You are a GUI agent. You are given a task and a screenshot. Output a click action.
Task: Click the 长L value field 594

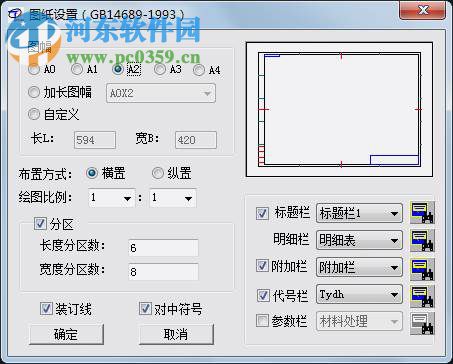pyautogui.click(x=95, y=140)
